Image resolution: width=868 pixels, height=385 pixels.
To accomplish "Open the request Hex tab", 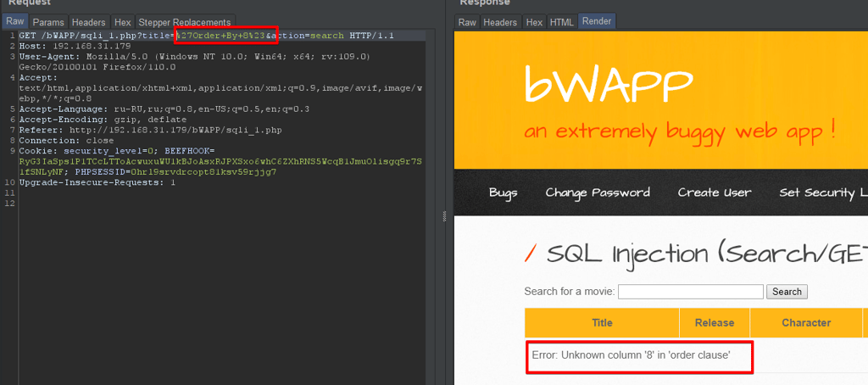I will [x=122, y=22].
